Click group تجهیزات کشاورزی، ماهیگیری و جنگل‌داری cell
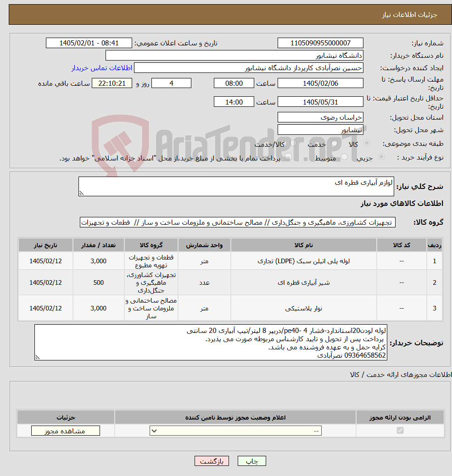Viewport: 452px width, 476px height. pos(151,282)
